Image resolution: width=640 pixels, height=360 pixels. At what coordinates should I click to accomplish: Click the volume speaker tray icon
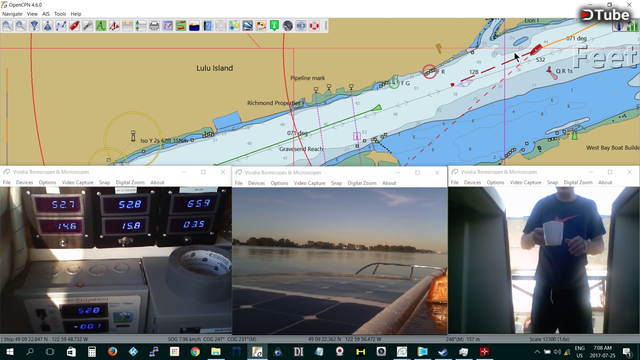[557, 352]
